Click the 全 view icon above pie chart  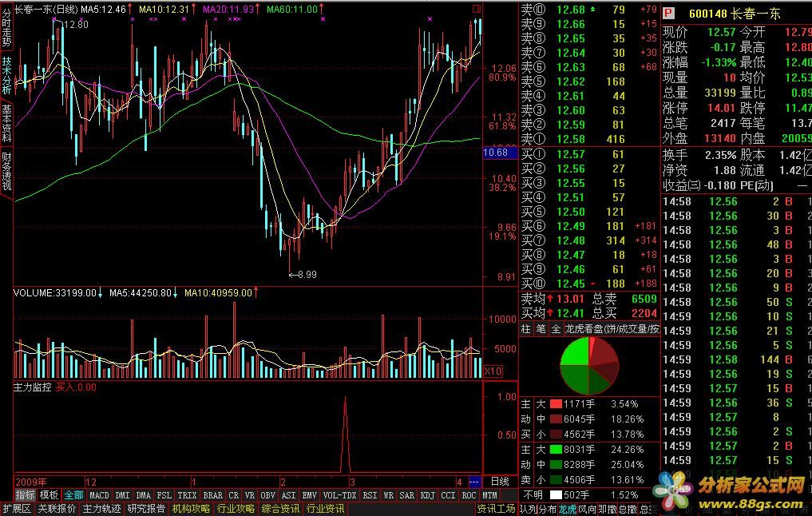pos(555,328)
